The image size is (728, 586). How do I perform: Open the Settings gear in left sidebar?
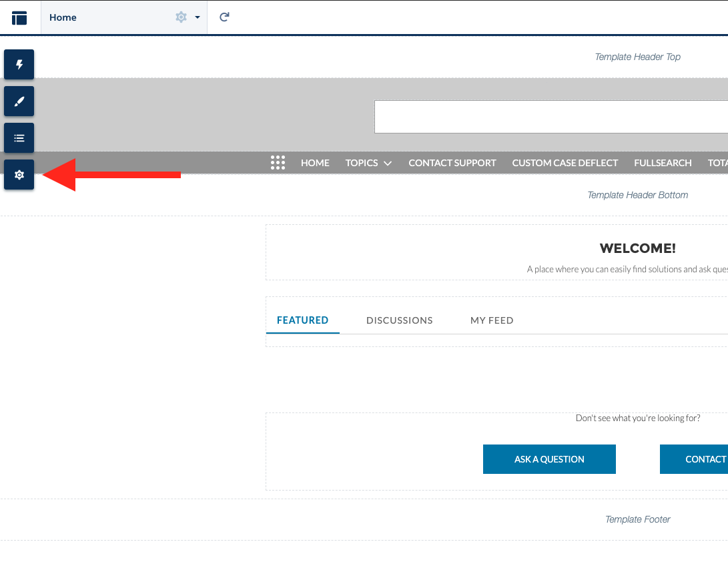[x=19, y=175]
